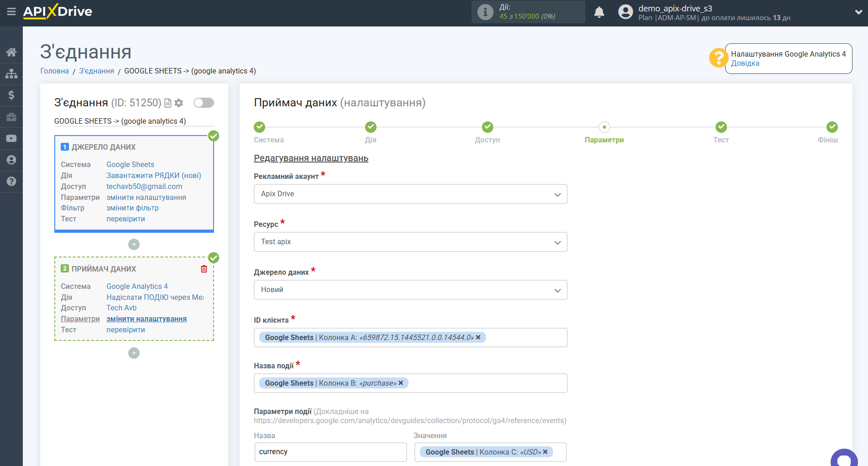Click the receiver перевірити test link
Image resolution: width=868 pixels, height=466 pixels.
click(x=125, y=330)
